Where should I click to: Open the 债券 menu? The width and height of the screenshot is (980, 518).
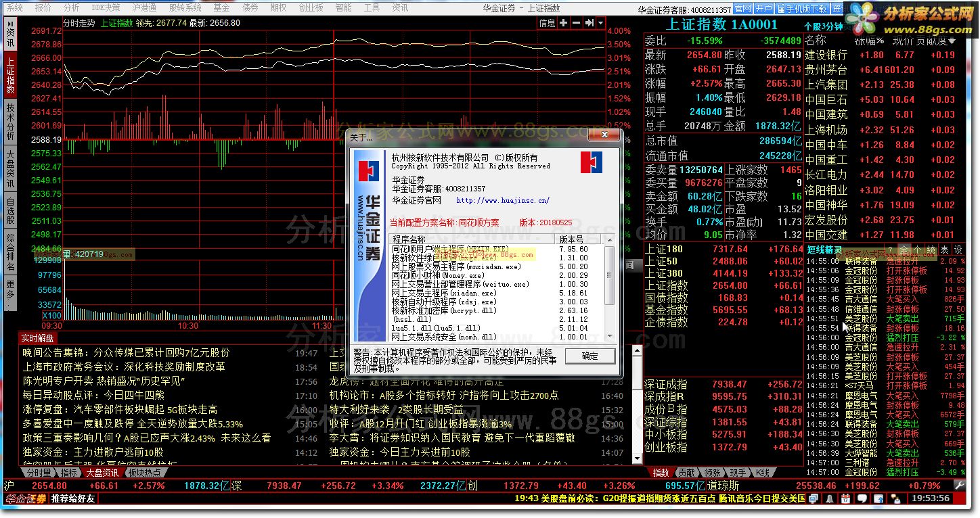250,7
